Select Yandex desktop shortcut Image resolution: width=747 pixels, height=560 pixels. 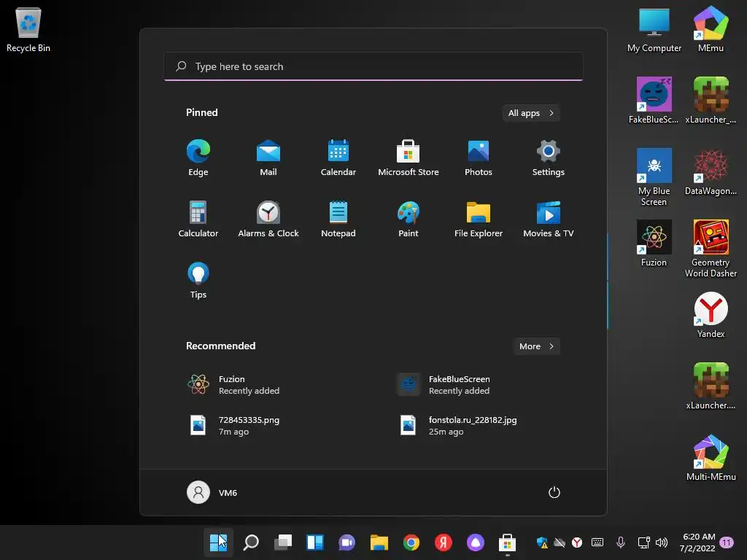711,315
